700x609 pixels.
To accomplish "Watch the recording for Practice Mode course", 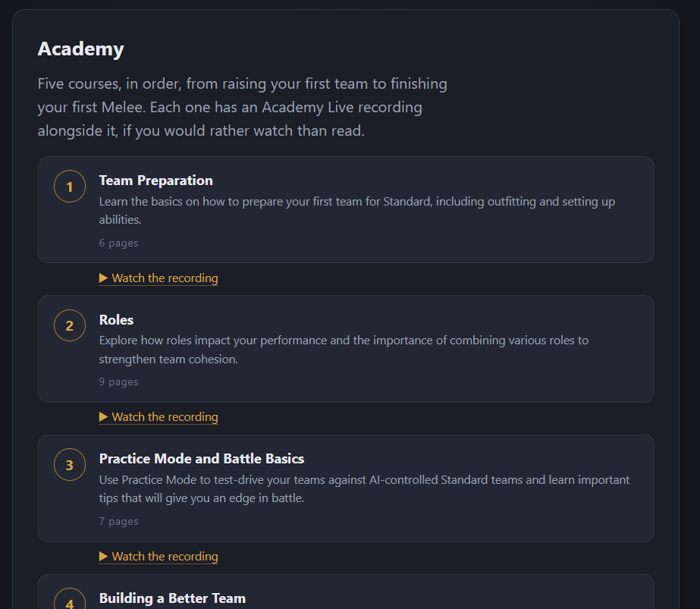I will [x=159, y=557].
